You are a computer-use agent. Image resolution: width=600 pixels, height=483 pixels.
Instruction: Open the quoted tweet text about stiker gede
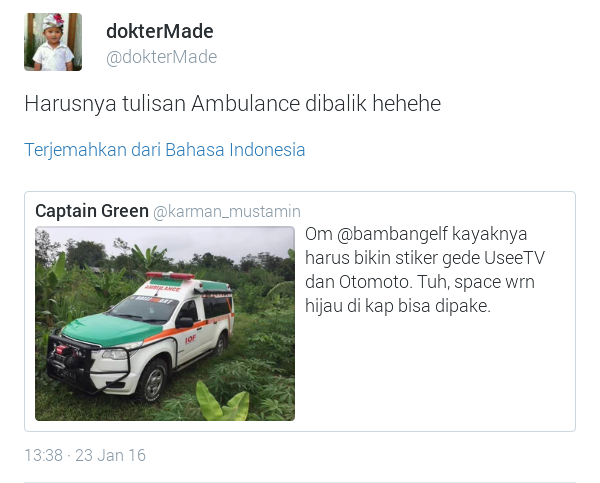(425, 270)
